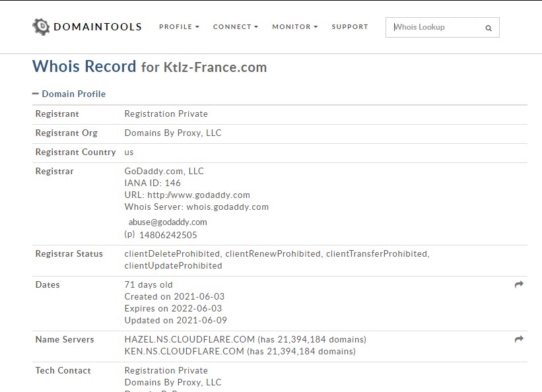Click the GoDaddy.com, LLC registrar name

click(x=163, y=170)
